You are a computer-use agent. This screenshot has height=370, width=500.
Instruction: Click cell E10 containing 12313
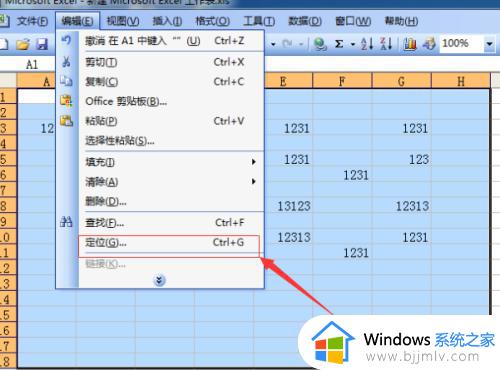click(x=289, y=237)
